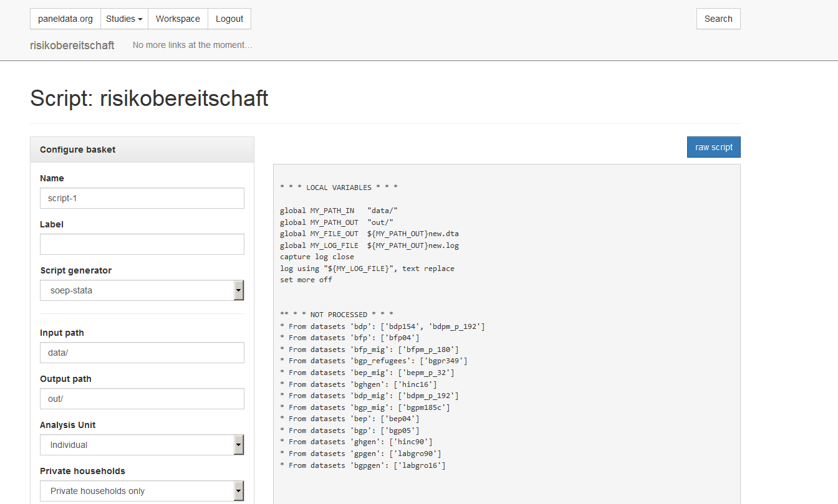Expand the Studies dropdown menu

pyautogui.click(x=124, y=19)
